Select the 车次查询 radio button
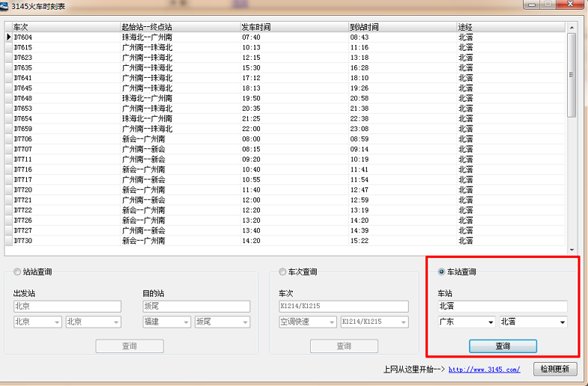Viewport: 588px width, 386px height. [282, 272]
